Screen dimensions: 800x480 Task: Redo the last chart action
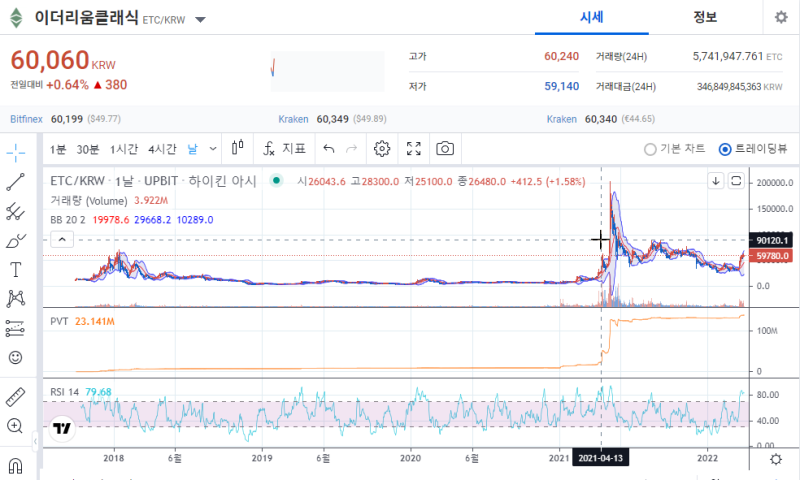(x=352, y=149)
